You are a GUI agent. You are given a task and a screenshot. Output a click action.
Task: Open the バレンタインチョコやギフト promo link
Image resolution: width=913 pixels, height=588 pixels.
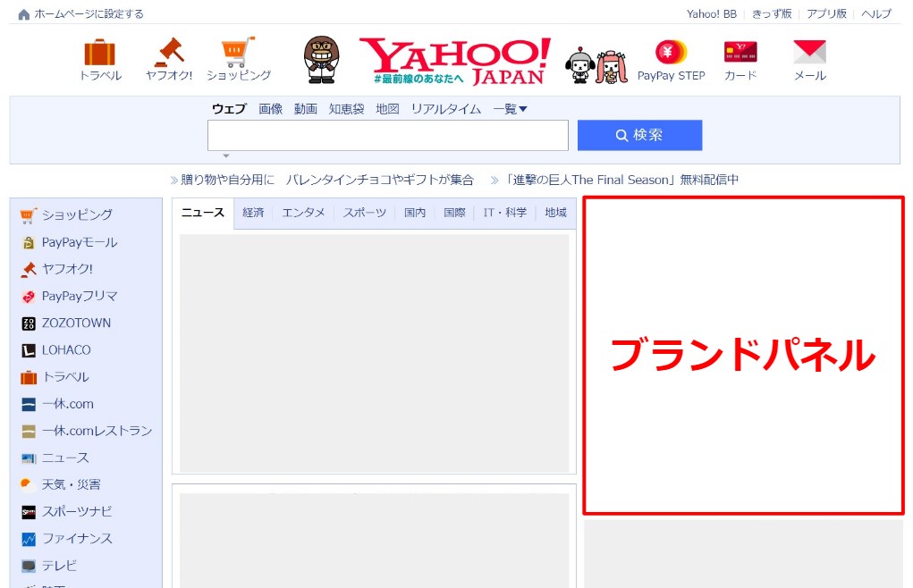[x=327, y=180]
